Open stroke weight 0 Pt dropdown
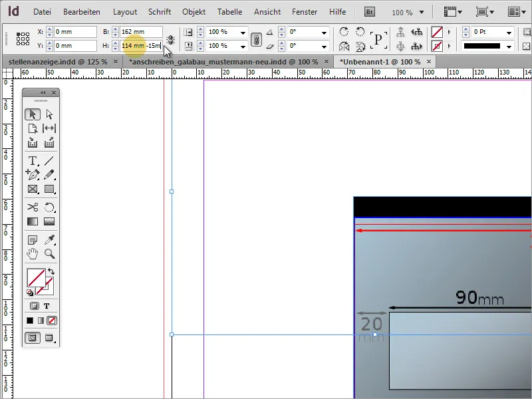532x399 pixels. coord(509,33)
